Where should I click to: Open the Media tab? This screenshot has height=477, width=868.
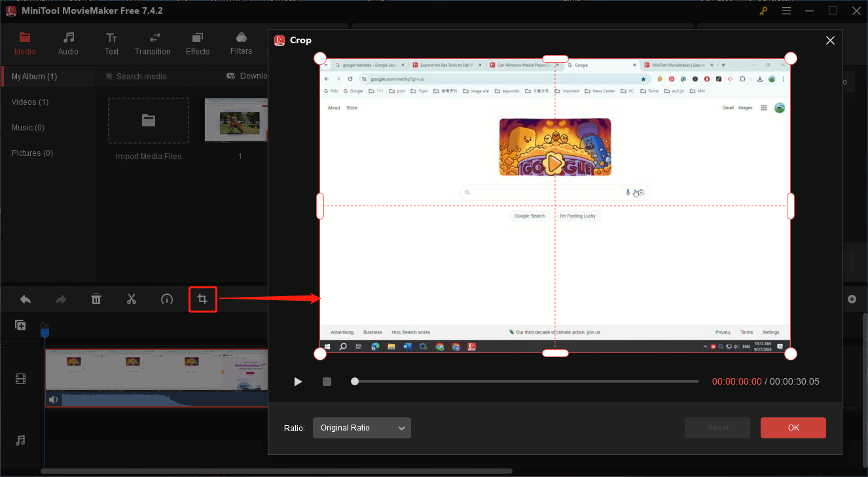point(25,43)
